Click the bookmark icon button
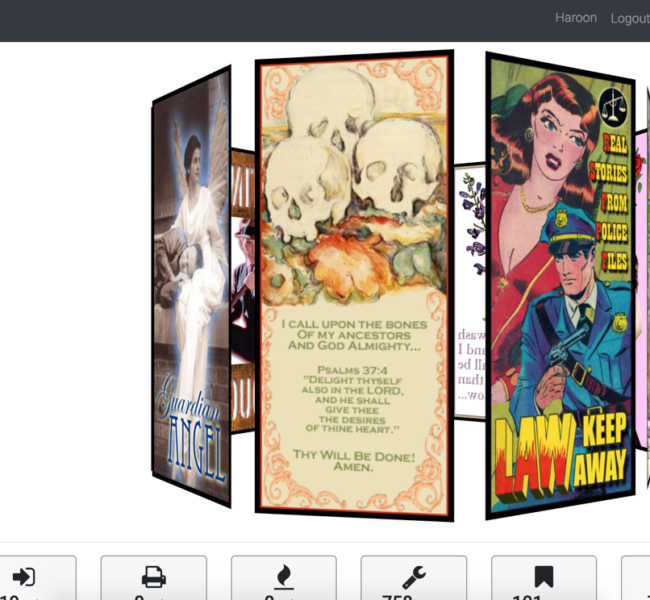The image size is (650, 600). [x=543, y=578]
